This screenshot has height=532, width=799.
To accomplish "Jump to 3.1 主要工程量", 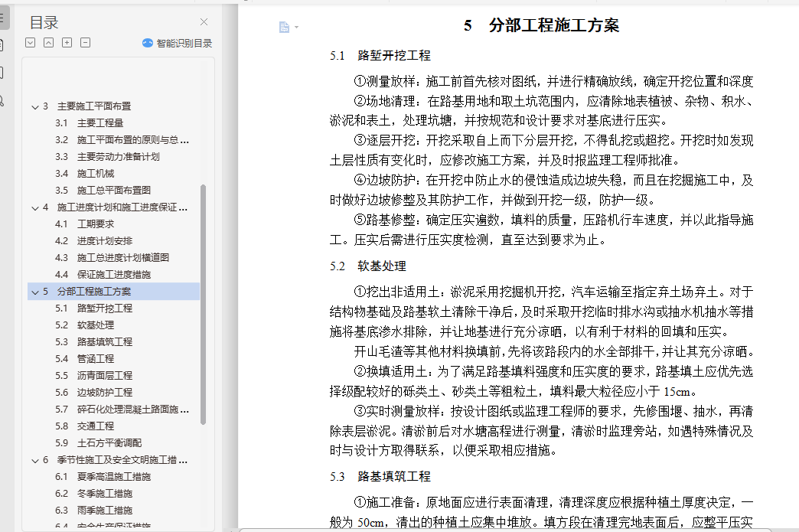I will click(90, 122).
